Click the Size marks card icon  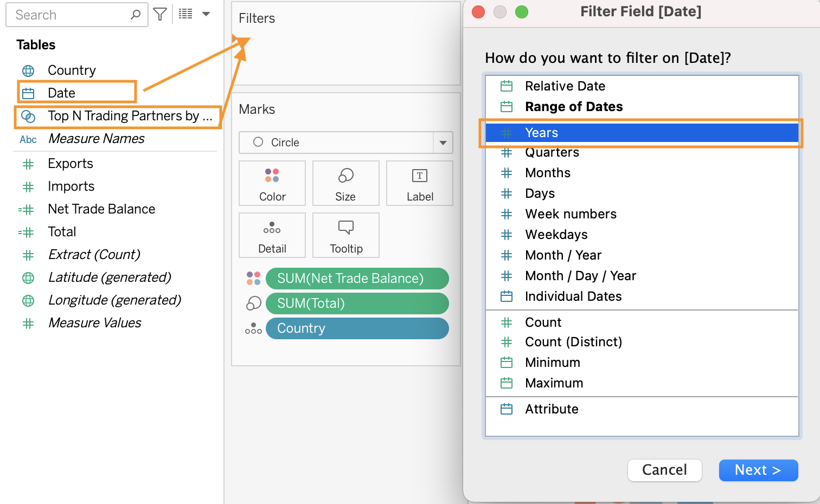(x=345, y=176)
